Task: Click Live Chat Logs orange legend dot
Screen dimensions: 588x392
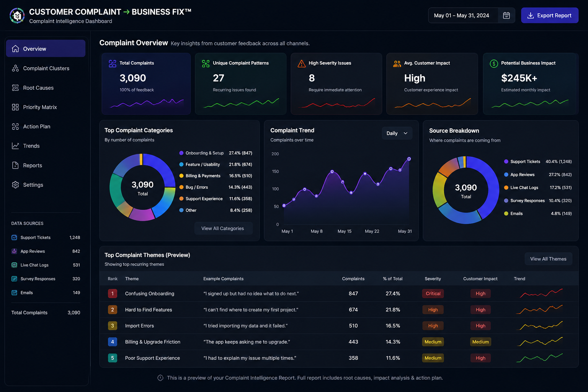Action: (506, 188)
